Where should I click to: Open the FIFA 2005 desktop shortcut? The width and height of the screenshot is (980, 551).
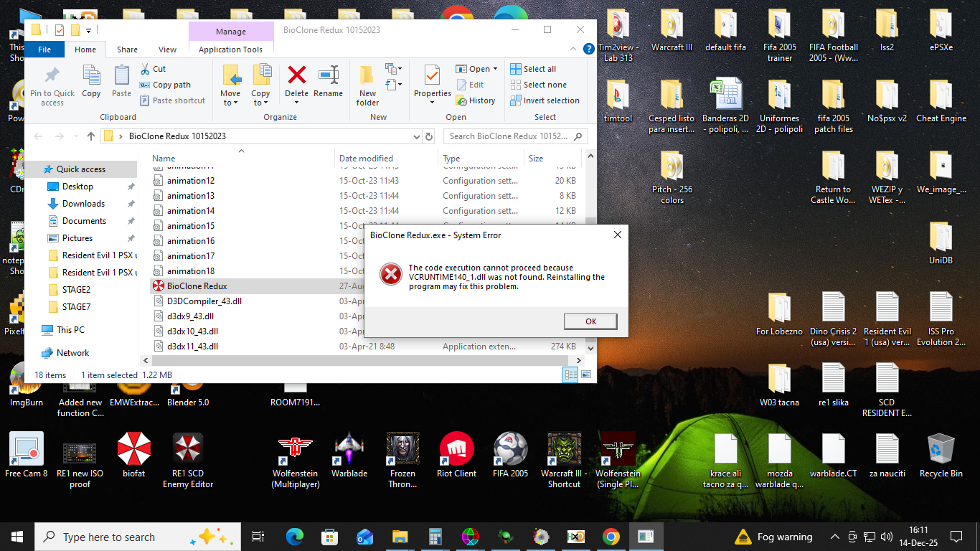click(510, 456)
